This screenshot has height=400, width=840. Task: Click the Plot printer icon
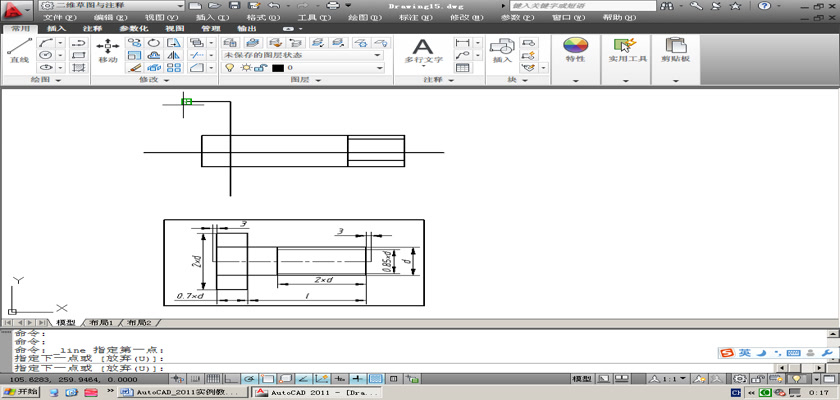[333, 5]
